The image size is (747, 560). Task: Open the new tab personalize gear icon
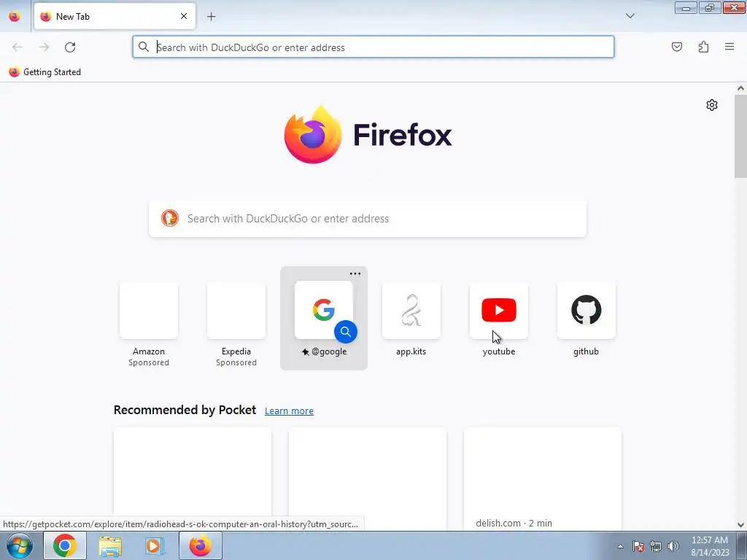coord(712,105)
